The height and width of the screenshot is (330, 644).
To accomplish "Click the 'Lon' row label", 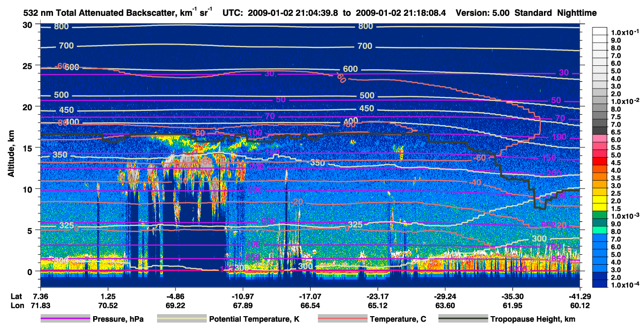I will click(x=17, y=305).
